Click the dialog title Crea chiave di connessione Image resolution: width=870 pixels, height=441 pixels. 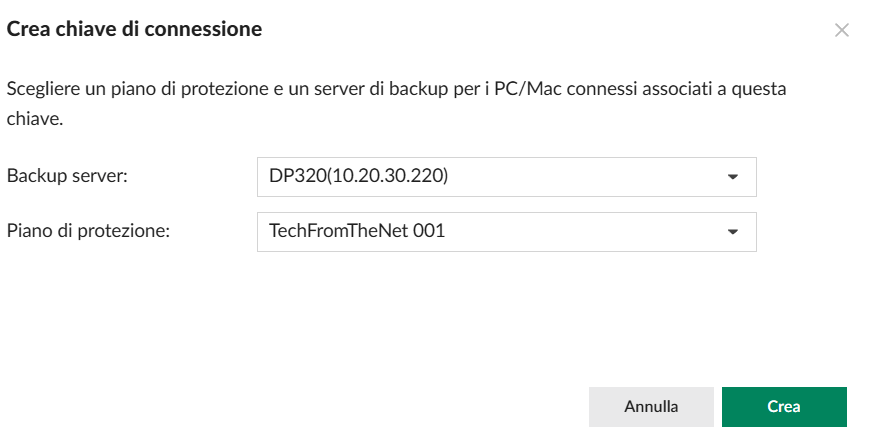[135, 30]
